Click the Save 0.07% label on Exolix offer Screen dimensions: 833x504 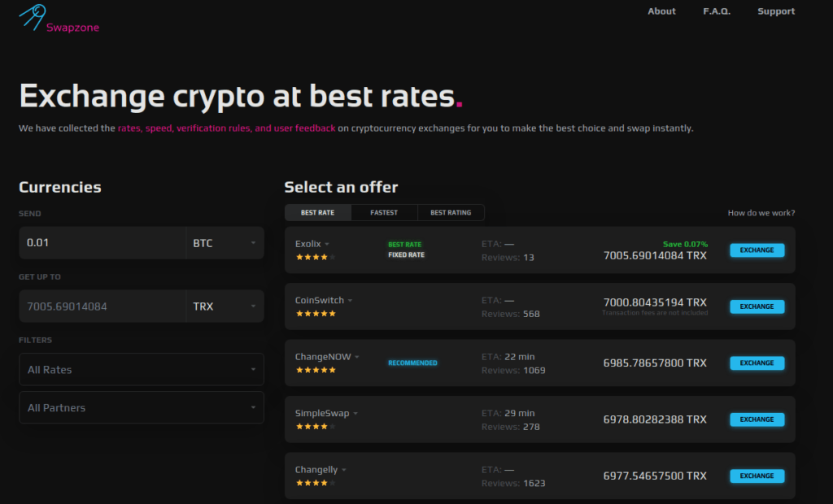[685, 242]
